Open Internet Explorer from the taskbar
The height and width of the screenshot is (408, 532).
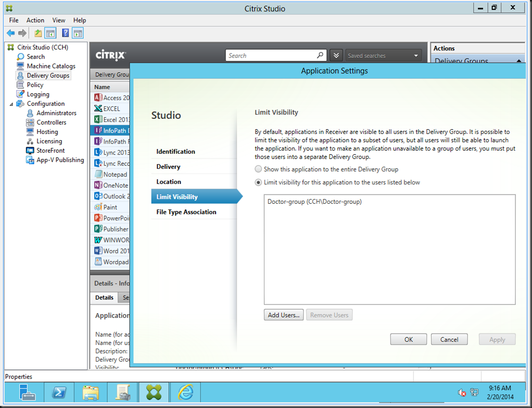[186, 392]
